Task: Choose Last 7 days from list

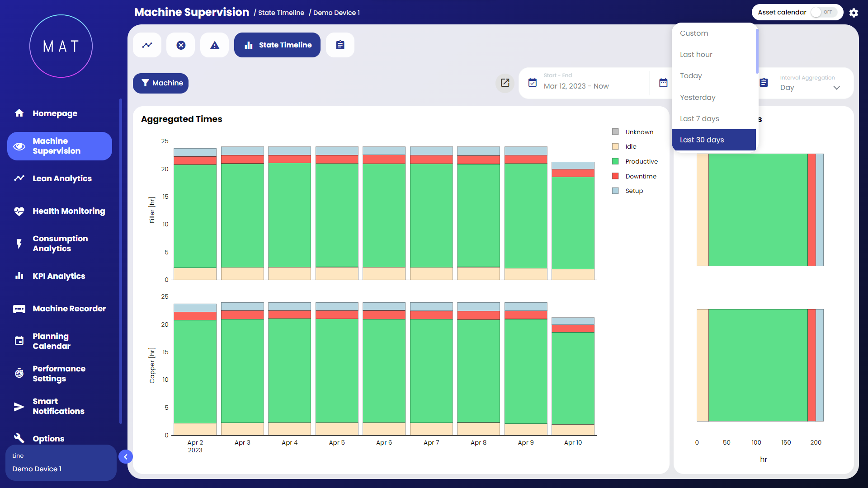Action: [x=699, y=118]
